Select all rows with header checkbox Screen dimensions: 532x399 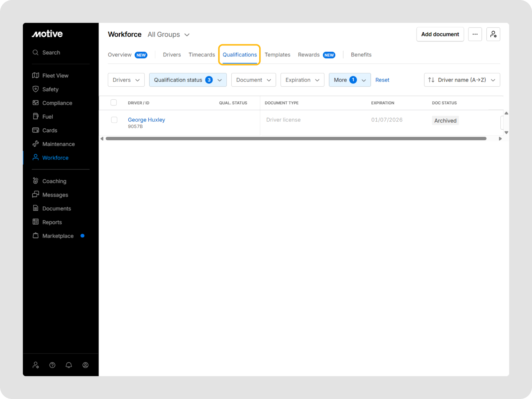[114, 102]
